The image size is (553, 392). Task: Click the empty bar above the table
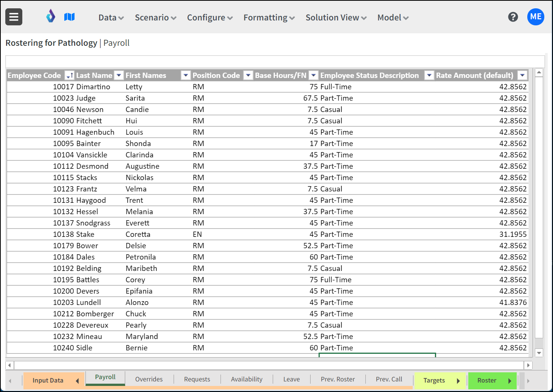[x=275, y=61]
